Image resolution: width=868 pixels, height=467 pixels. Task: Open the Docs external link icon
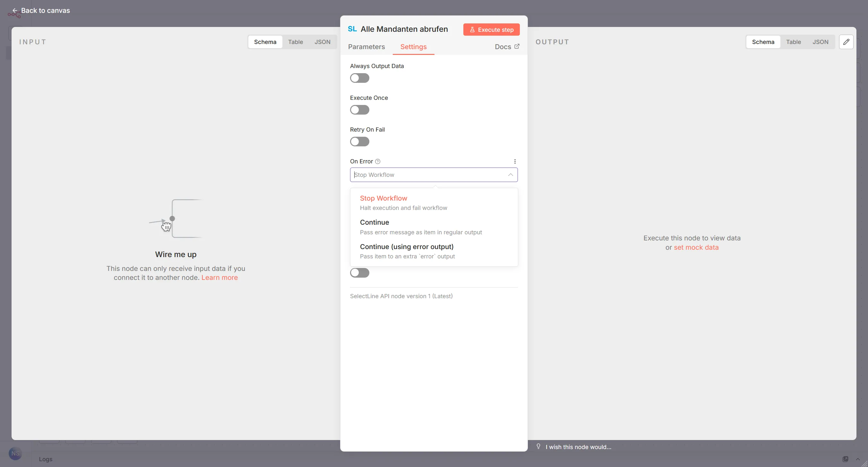(x=517, y=46)
